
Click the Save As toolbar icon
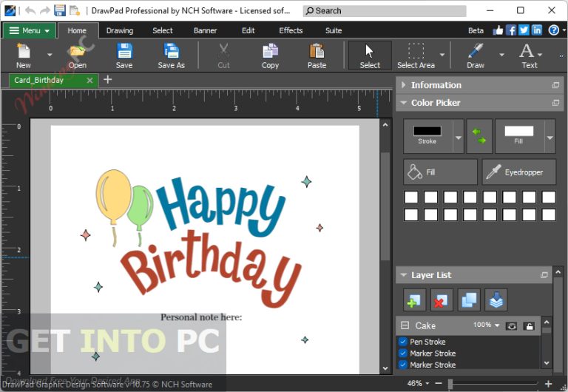(171, 55)
